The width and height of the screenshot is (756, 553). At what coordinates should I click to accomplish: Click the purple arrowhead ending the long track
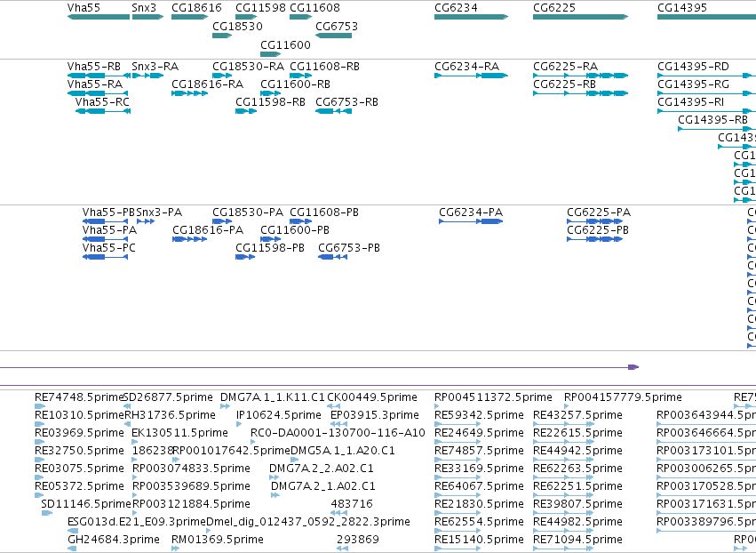633,367
